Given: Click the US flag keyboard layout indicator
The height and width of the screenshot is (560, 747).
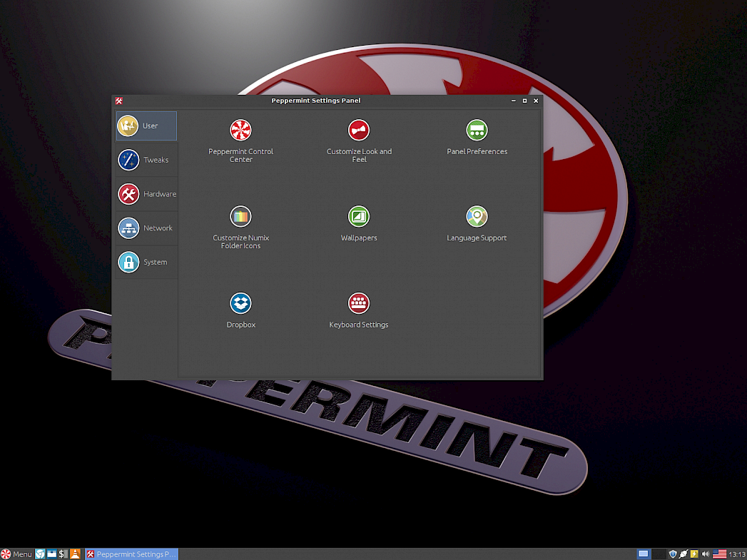Looking at the screenshot, I should point(719,554).
